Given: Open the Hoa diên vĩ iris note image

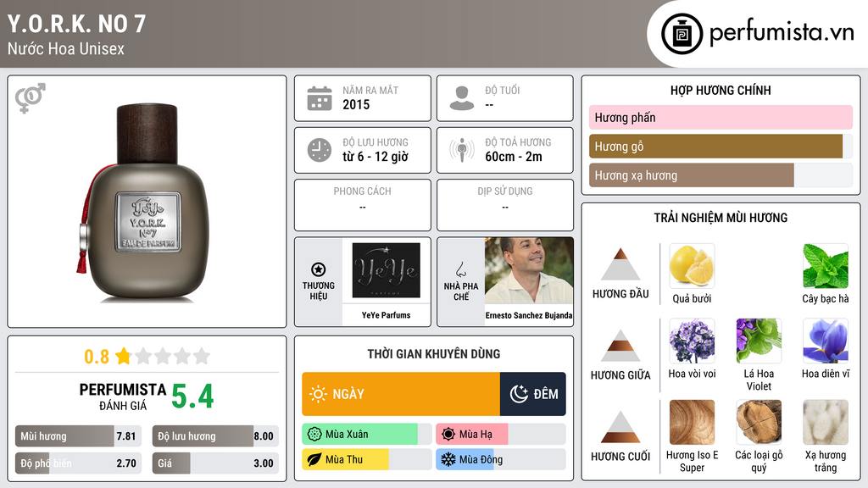Looking at the screenshot, I should pyautogui.click(x=826, y=341).
